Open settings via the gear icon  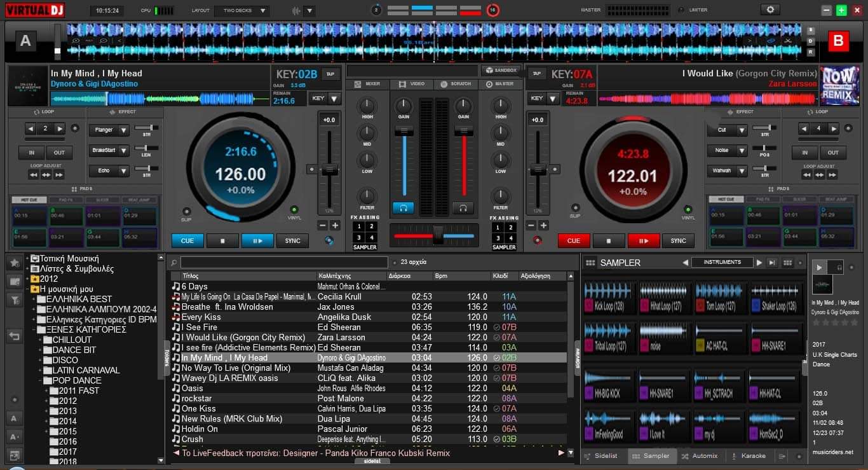[x=771, y=10]
